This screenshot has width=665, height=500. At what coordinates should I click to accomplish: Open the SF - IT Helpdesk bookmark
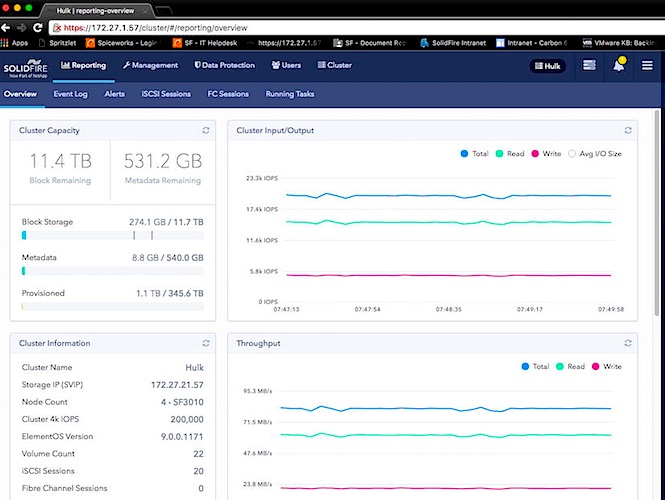coord(205,43)
